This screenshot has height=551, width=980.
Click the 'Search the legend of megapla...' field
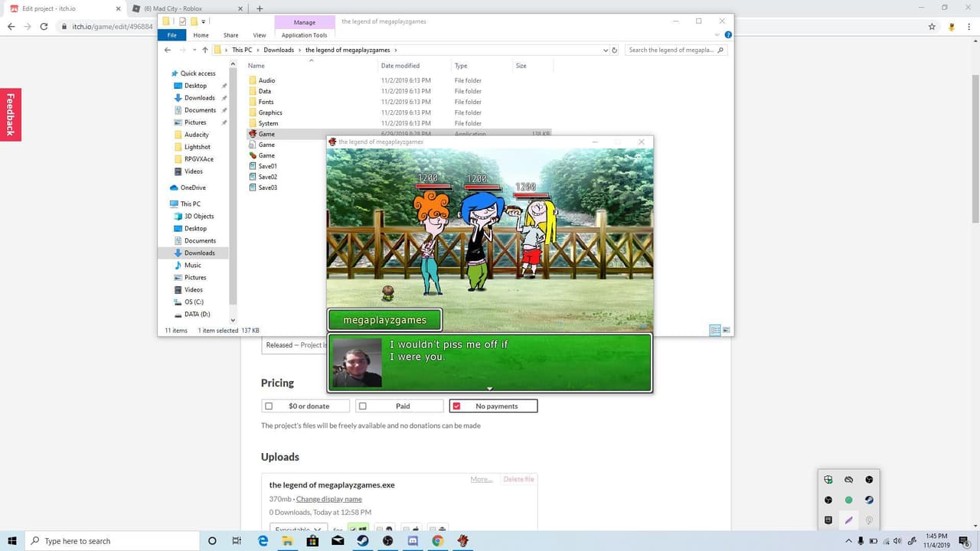676,50
